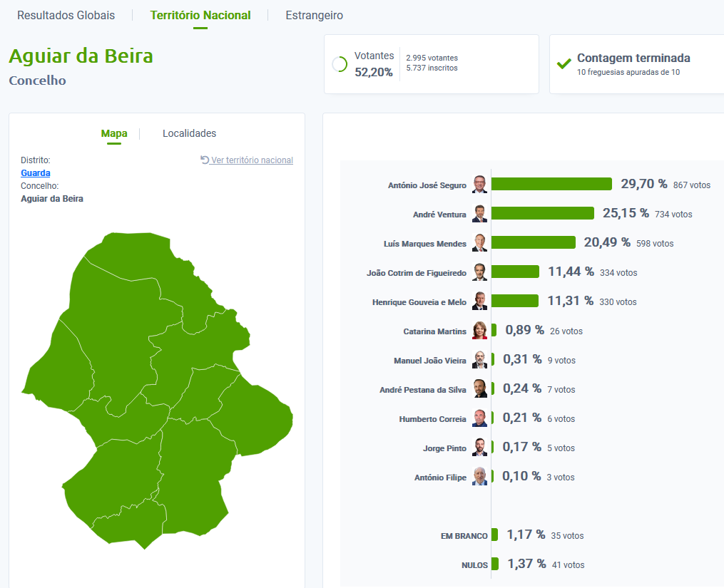The image size is (724, 588).
Task: Select the Mapa view tab
Action: coord(114,133)
